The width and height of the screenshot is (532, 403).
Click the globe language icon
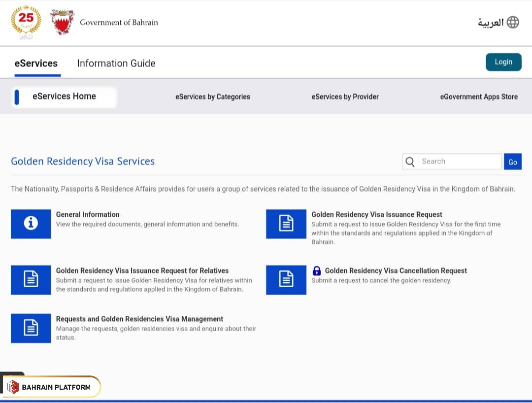513,22
